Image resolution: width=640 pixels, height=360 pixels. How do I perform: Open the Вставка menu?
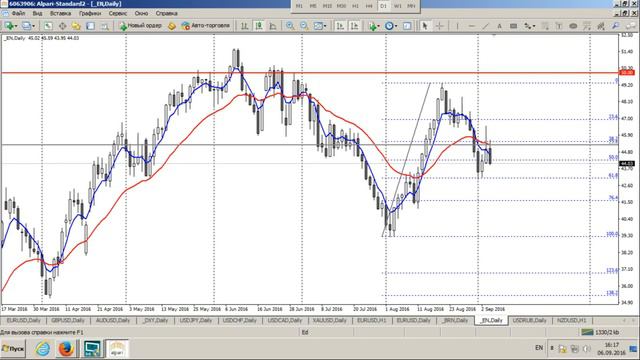pos(60,13)
